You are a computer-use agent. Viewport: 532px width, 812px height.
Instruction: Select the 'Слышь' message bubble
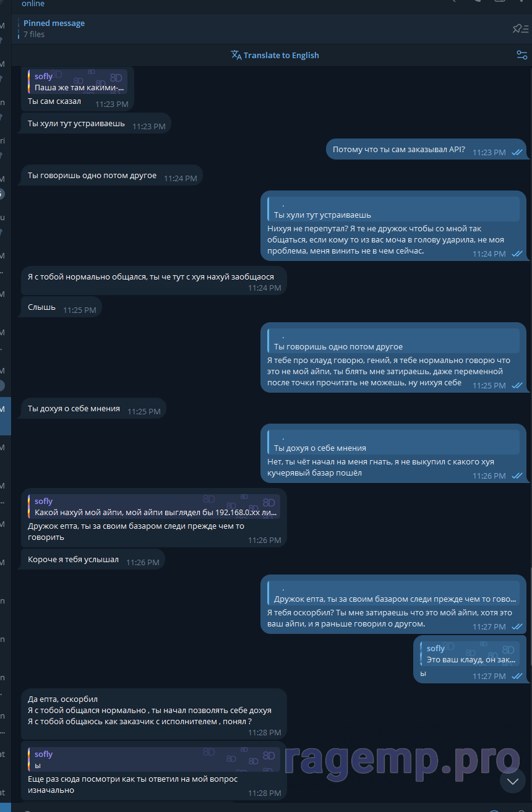point(61,308)
